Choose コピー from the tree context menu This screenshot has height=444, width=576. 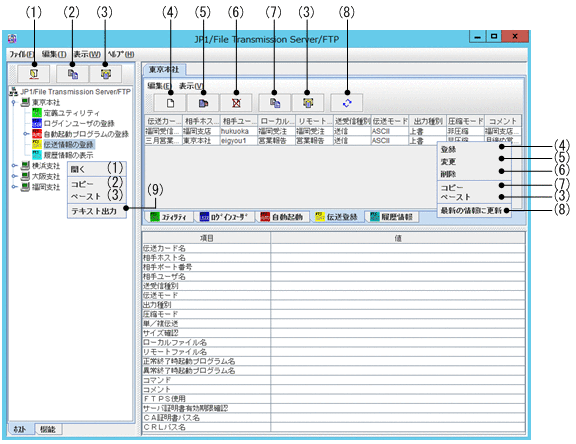pyautogui.click(x=97, y=184)
